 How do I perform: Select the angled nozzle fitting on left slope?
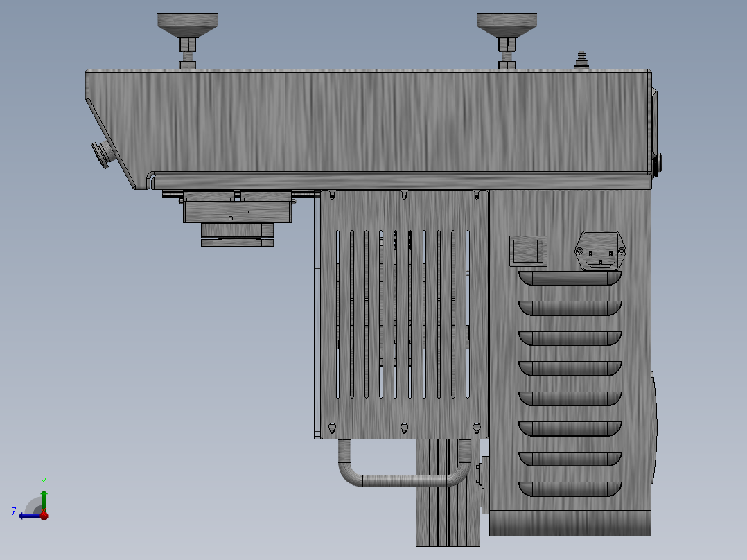103,154
